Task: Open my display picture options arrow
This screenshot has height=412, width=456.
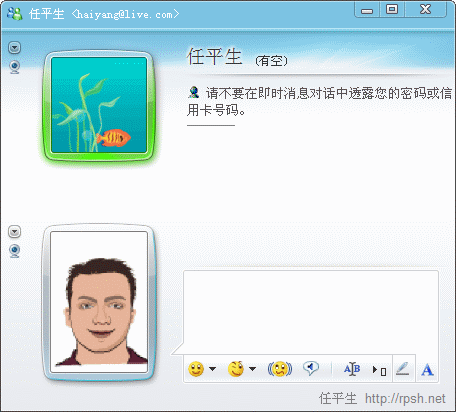Action: (14, 231)
